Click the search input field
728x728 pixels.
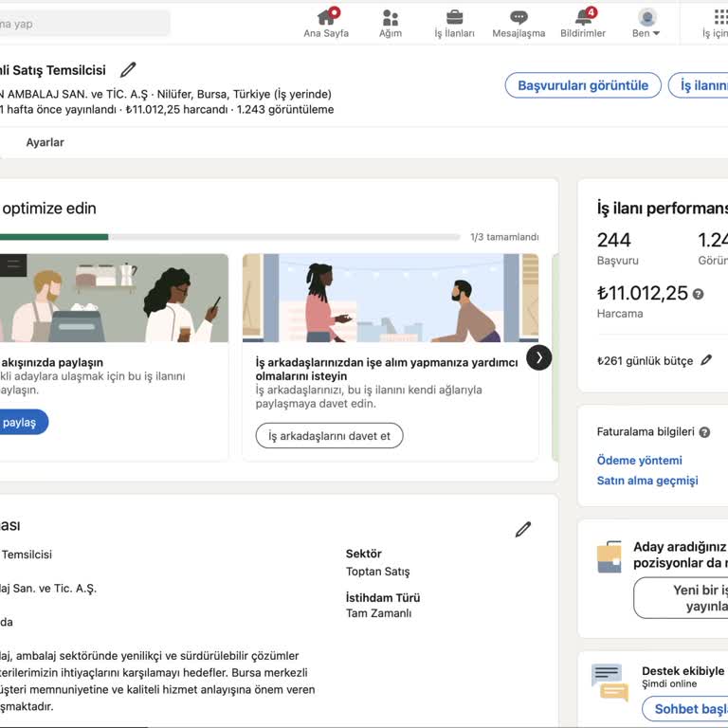(85, 24)
